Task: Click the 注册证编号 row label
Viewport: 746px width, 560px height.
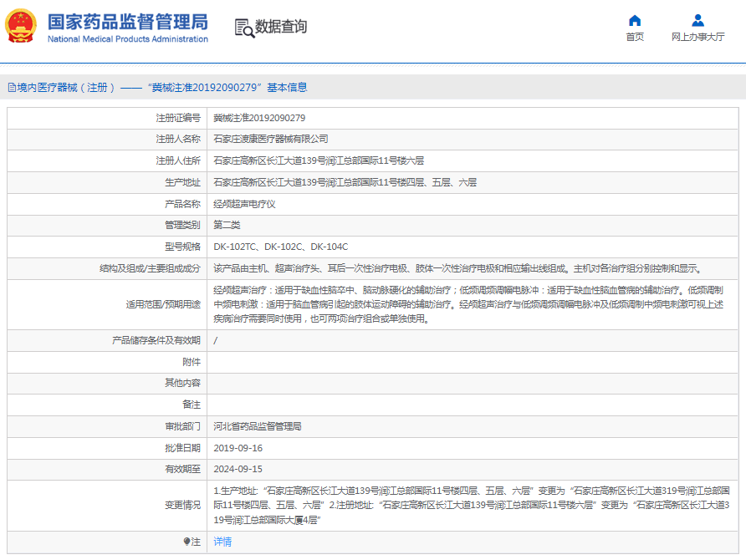Action: pyautogui.click(x=178, y=118)
